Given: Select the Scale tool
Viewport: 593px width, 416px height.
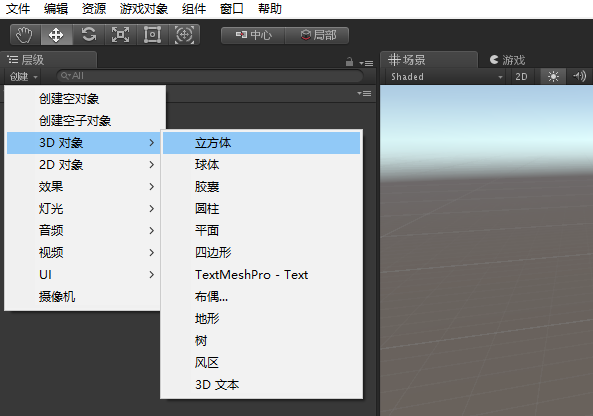Looking at the screenshot, I should [120, 35].
